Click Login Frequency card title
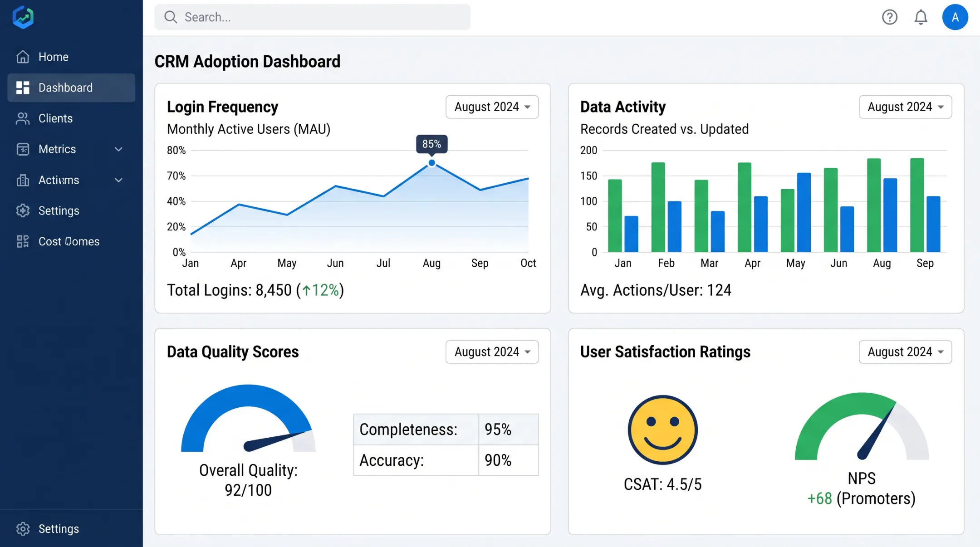The height and width of the screenshot is (547, 980). point(222,107)
